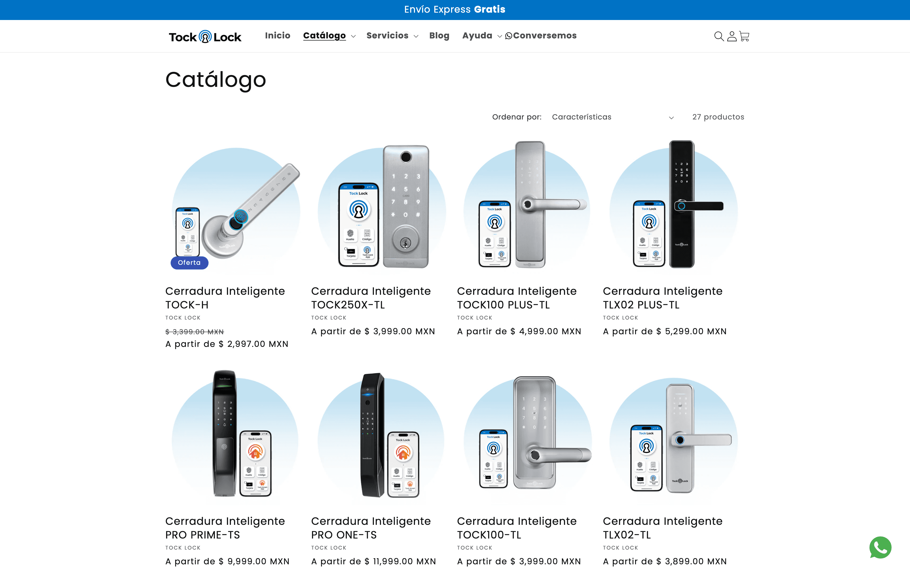The height and width of the screenshot is (588, 910).
Task: Click the Tock Lock logo
Action: pos(205,37)
